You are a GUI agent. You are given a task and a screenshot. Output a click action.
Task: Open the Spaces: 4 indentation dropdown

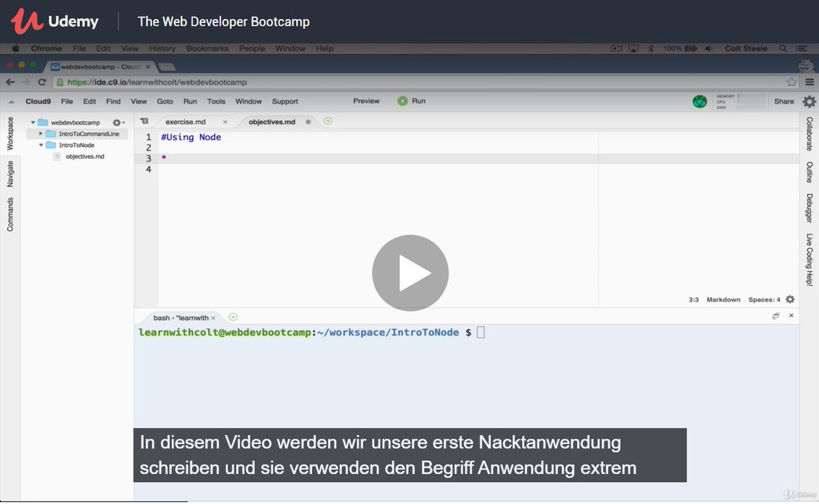[x=764, y=299]
